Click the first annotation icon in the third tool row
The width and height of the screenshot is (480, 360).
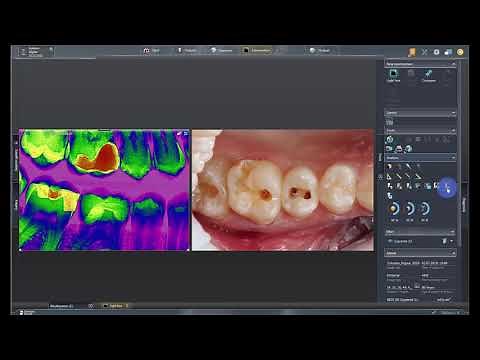pos(390,186)
